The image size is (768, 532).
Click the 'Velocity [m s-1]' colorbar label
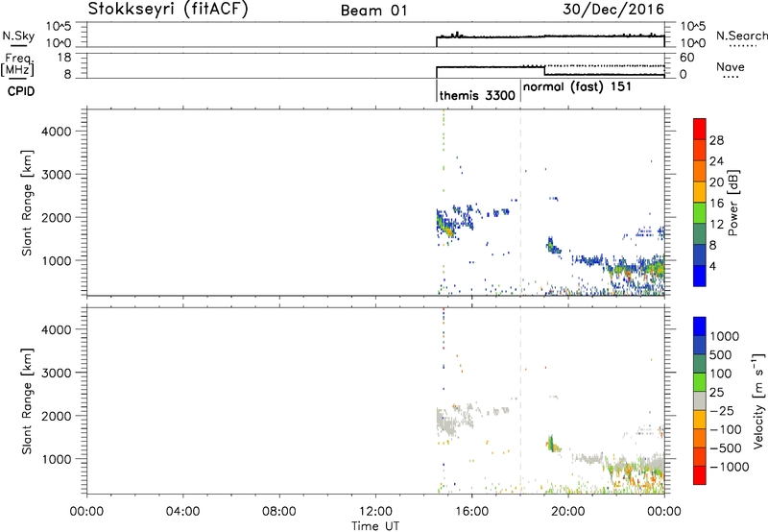[758, 400]
